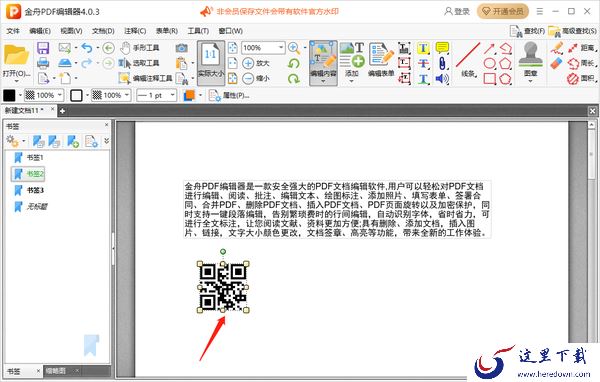Click the 缩小 zoom out button
The width and height of the screenshot is (600, 382).
click(256, 78)
